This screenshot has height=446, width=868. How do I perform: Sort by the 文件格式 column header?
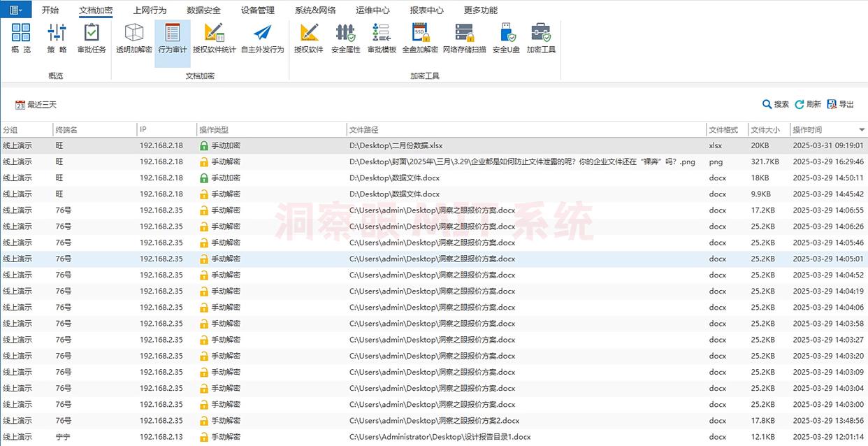(x=727, y=130)
